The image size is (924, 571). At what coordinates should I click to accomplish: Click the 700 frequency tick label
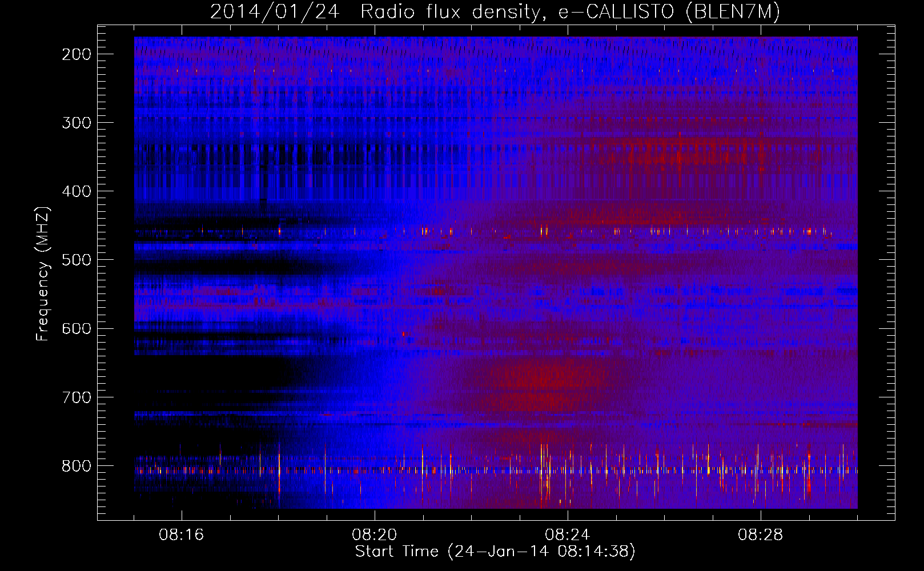(77, 397)
